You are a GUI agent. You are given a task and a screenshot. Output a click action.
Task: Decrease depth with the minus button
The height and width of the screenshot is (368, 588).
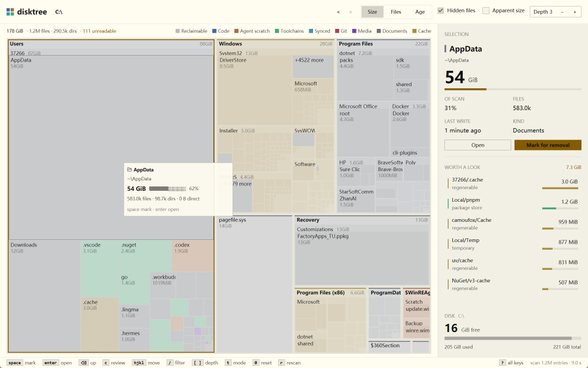tap(562, 11)
